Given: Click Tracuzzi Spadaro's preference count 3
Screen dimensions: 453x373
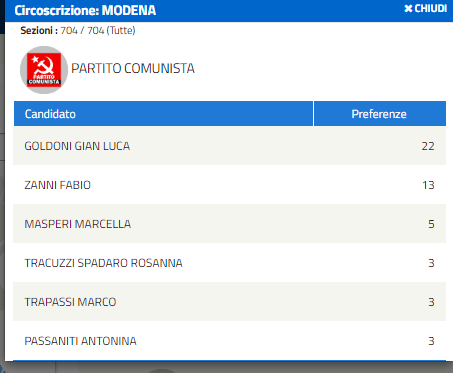Looking at the screenshot, I should pos(431,263).
